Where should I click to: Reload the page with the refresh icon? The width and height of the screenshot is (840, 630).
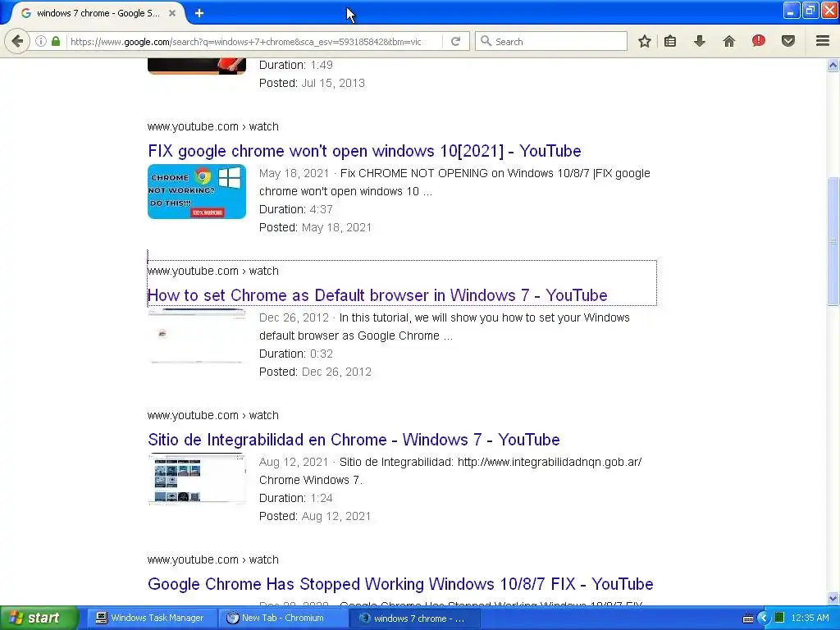coord(455,41)
